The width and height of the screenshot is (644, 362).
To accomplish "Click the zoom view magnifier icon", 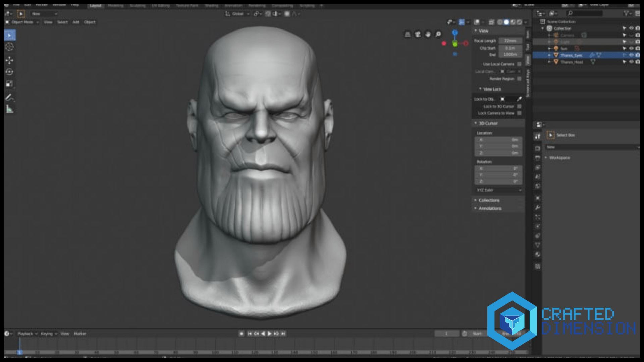I will tap(438, 34).
